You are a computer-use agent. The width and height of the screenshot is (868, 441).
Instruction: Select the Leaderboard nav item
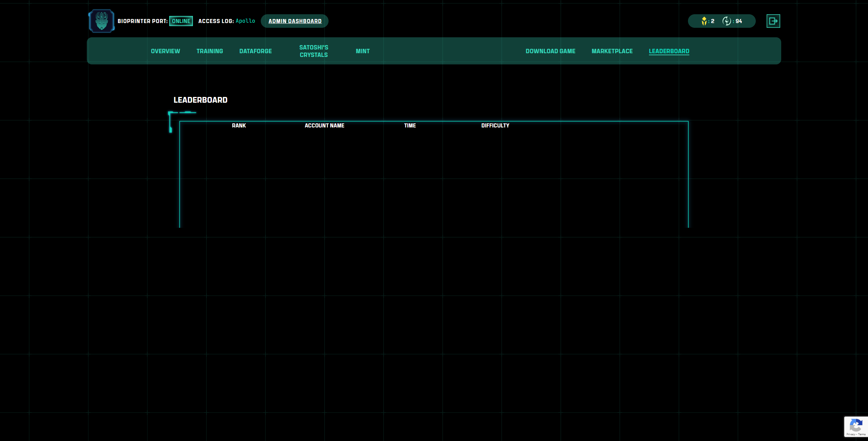point(669,51)
